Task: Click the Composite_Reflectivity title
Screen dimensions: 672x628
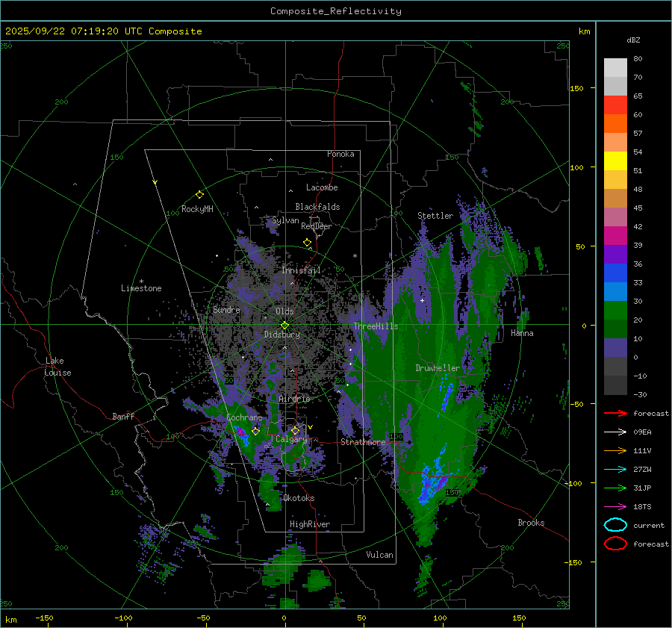Action: 335,11
